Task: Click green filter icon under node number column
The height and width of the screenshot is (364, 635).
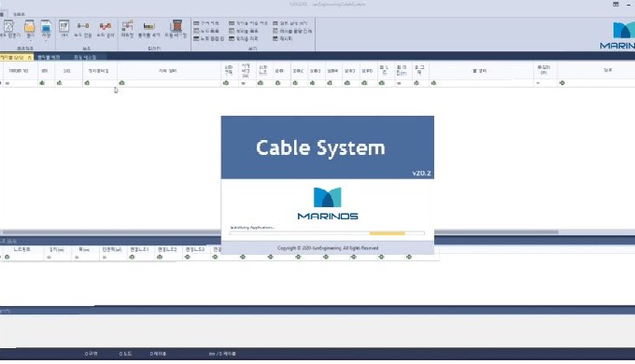Action: 7,257
